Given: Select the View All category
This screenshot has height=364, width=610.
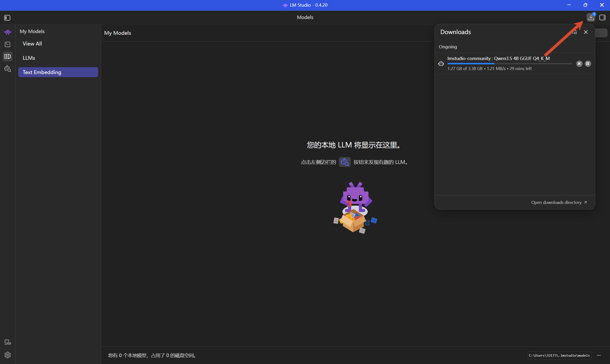Looking at the screenshot, I should pos(58,44).
